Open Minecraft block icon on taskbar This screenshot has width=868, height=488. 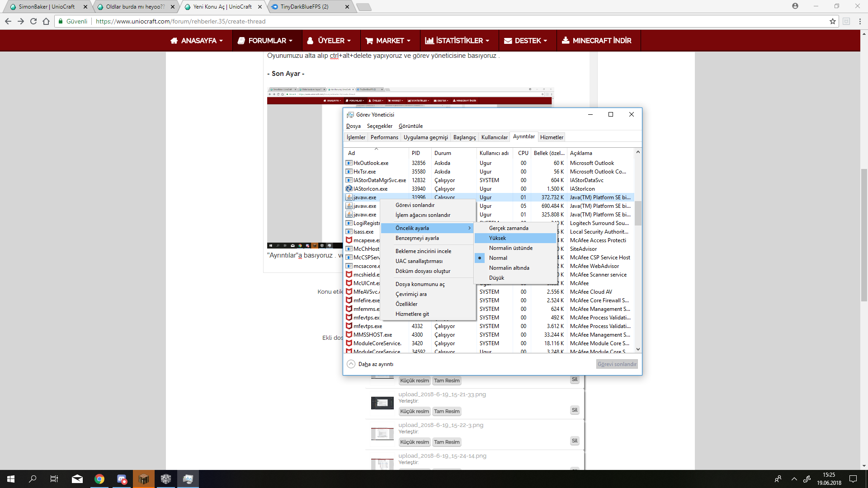[x=144, y=479]
